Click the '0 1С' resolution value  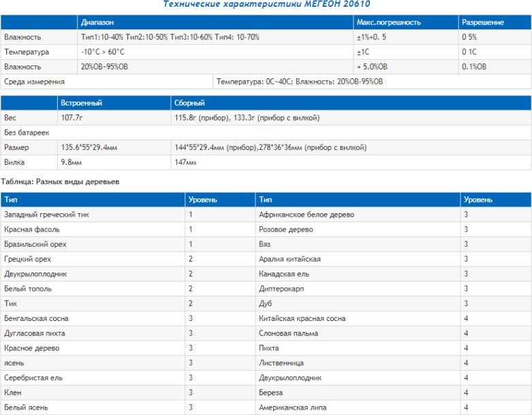(469, 52)
